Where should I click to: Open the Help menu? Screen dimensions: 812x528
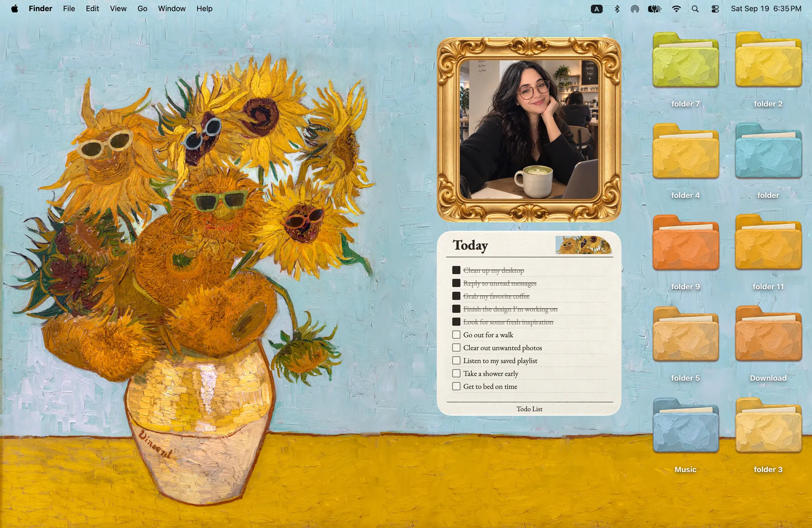204,9
